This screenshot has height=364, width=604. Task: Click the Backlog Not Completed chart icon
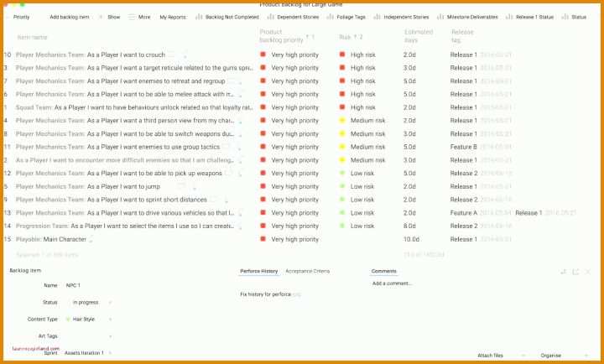[x=199, y=17]
